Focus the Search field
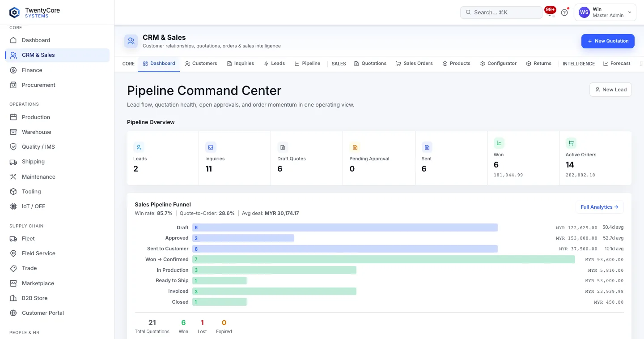 (501, 13)
